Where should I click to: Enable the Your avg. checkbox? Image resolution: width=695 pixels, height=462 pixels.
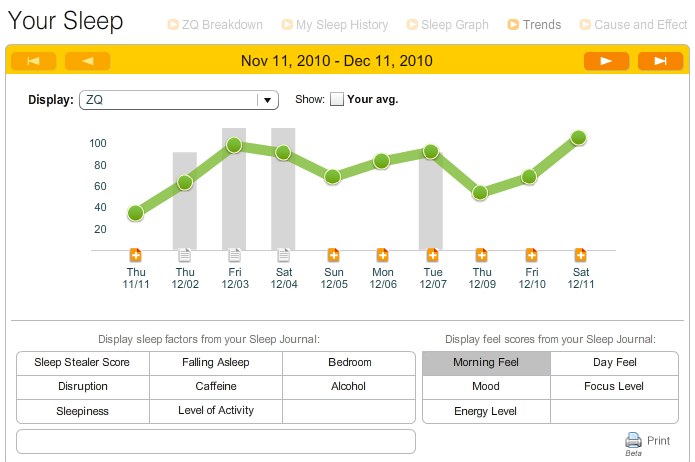pos(337,99)
